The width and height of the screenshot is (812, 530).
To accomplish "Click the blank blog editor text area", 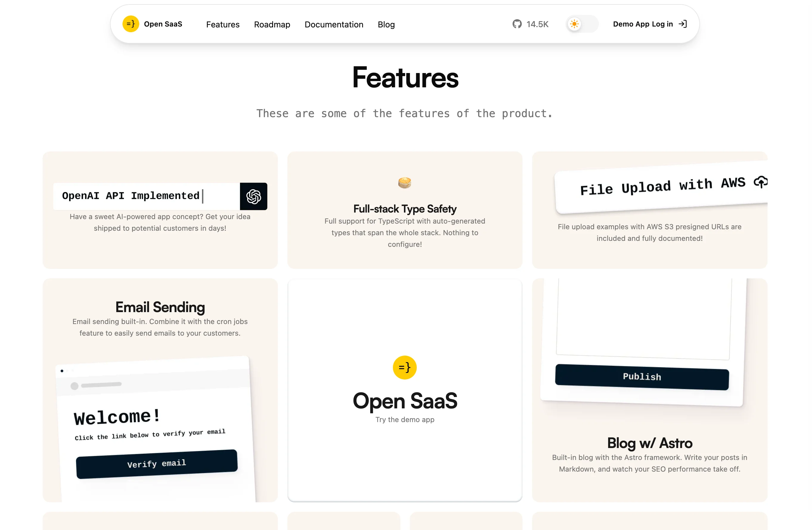I will click(x=644, y=318).
